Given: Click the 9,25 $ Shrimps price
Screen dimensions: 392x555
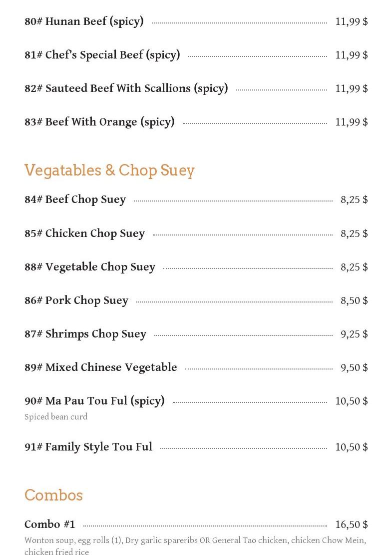Looking at the screenshot, I should (354, 334).
